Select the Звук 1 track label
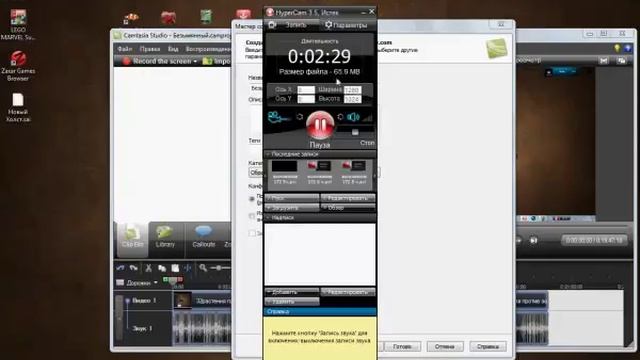Screen dimensions: 640x360 pos(142,328)
